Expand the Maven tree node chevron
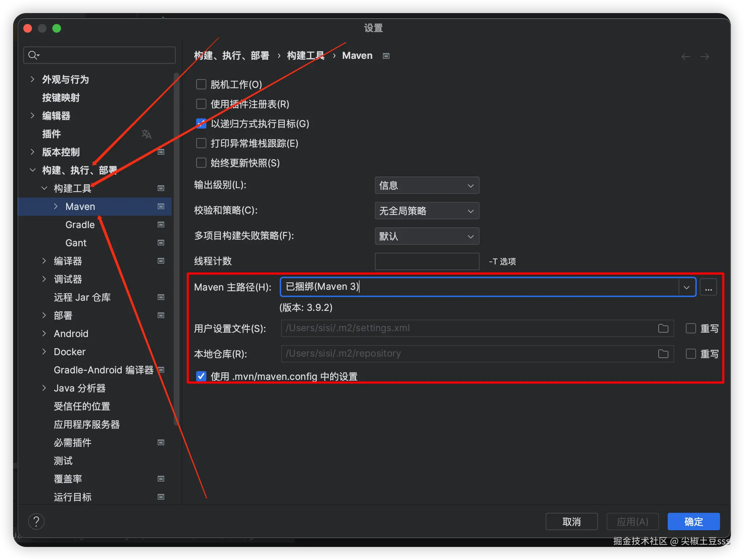Screen dimensions: 744x560 56,206
